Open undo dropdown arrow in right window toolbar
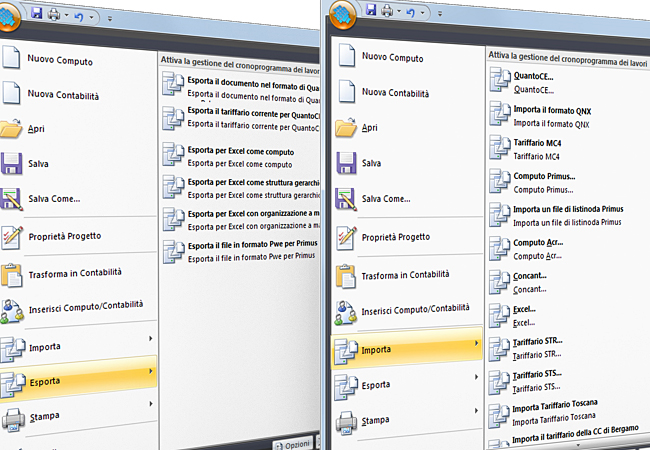 [x=422, y=13]
